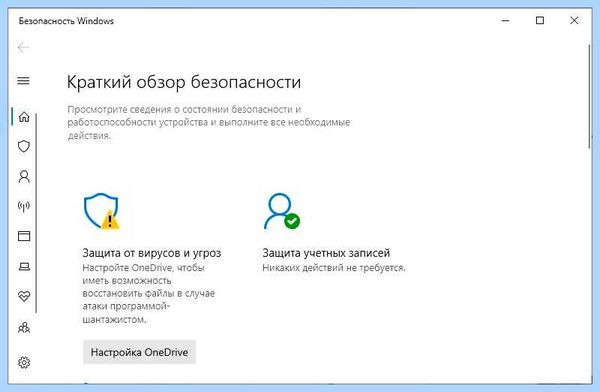Click the Безопасность Windows window title
The height and width of the screenshot is (392, 600).
[66, 21]
